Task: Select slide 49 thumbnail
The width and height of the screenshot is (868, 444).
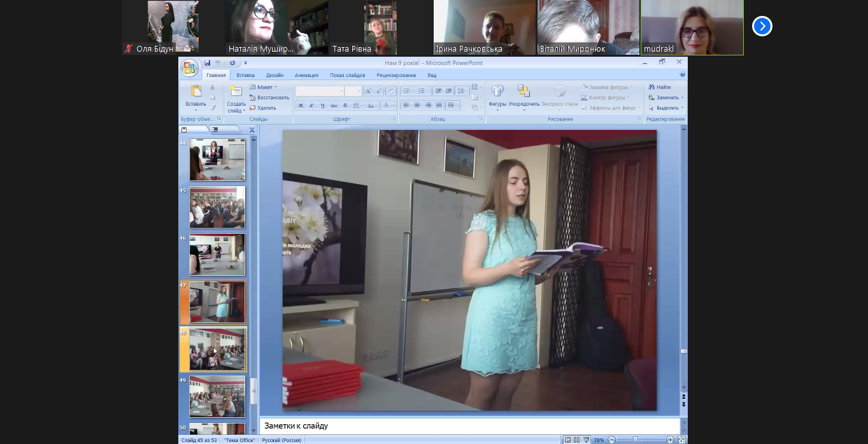Action: (x=217, y=396)
